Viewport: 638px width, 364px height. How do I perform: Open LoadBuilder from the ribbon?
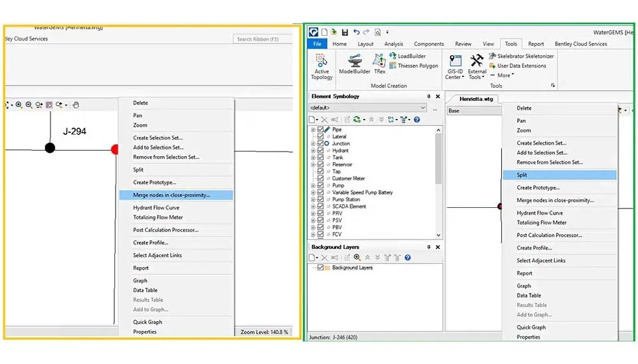click(411, 56)
